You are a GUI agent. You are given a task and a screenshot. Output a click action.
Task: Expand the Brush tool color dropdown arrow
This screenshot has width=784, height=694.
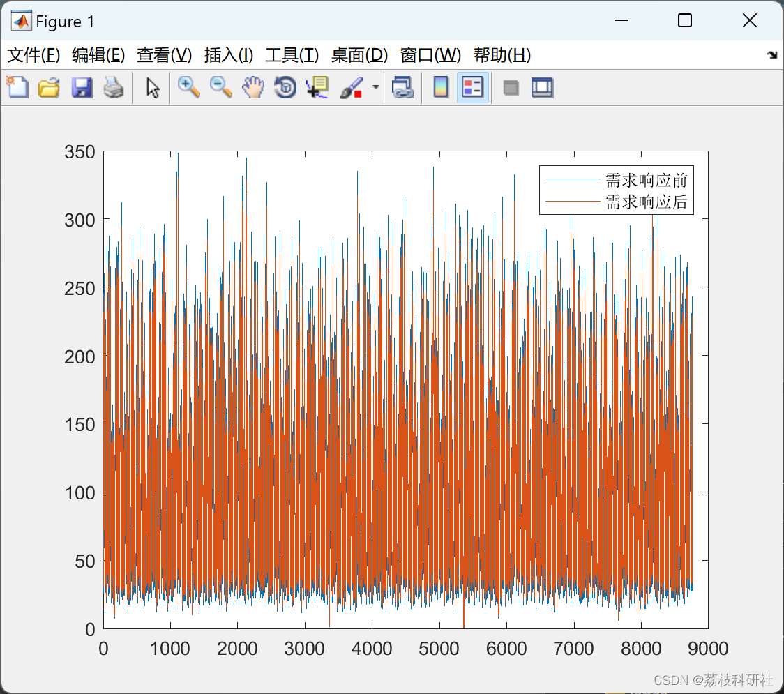click(x=375, y=87)
